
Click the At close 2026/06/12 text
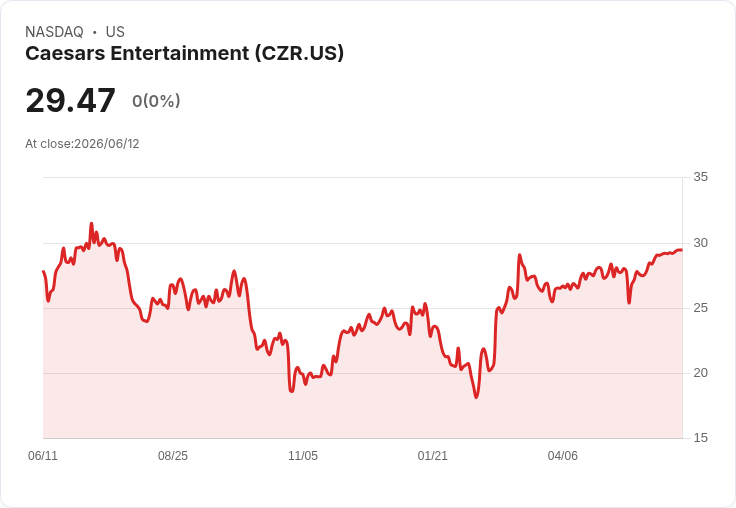pos(82,144)
